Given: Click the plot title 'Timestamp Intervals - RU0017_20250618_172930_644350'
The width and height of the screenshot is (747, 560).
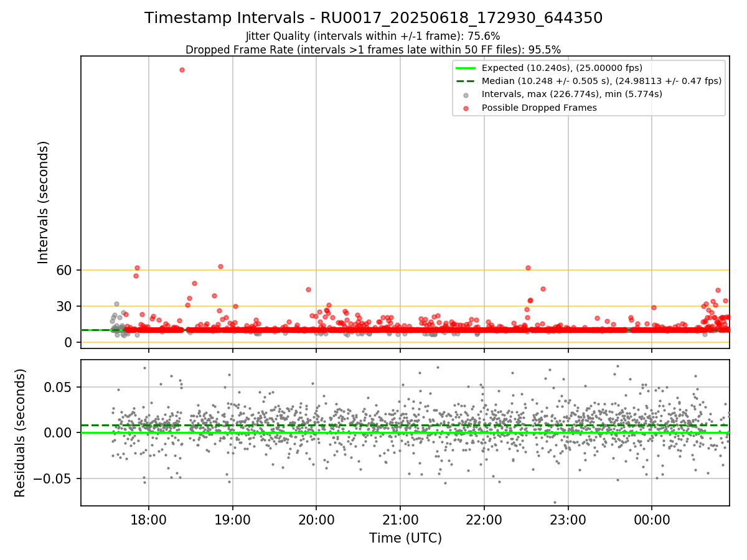Looking at the screenshot, I should (x=374, y=18).
